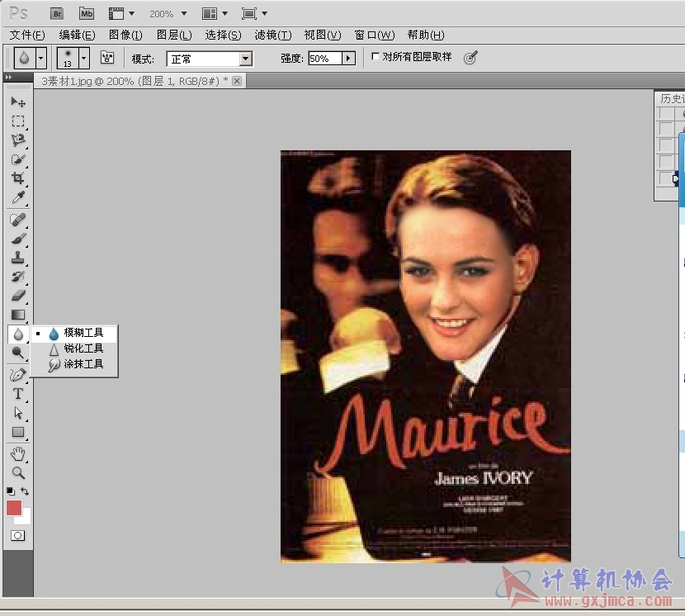
Task: Choose 锐化工具 from the flyout
Action: 73,348
